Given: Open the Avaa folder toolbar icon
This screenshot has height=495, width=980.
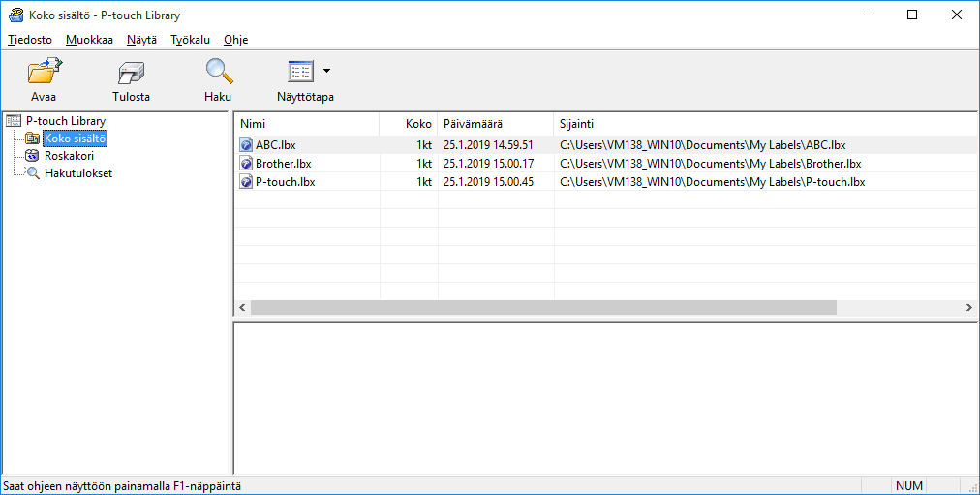Looking at the screenshot, I should (45, 72).
